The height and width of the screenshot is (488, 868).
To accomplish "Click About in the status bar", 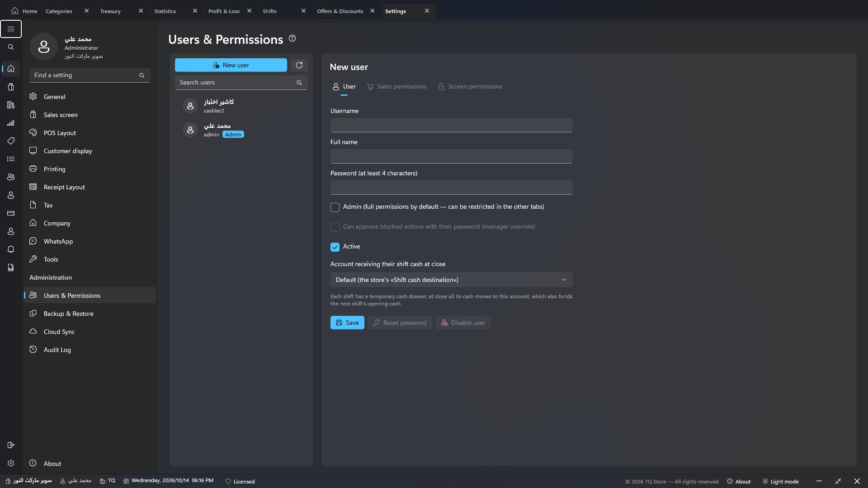I will (739, 482).
